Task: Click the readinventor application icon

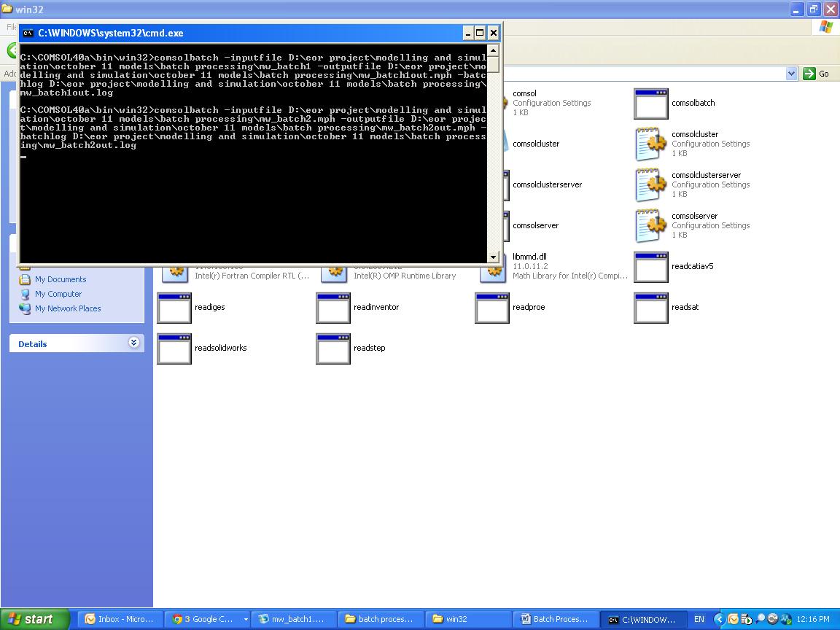Action: click(x=333, y=308)
